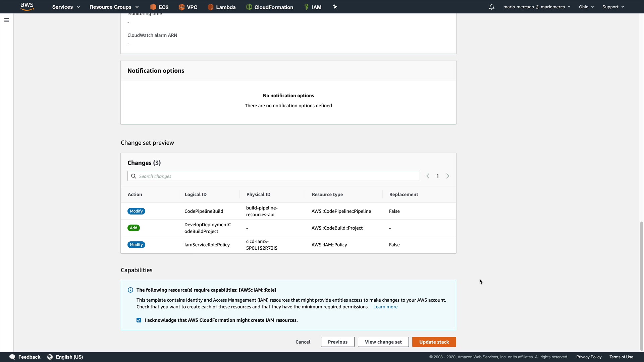Image resolution: width=644 pixels, height=362 pixels.
Task: Open the IAM service shortcut
Action: [x=313, y=7]
